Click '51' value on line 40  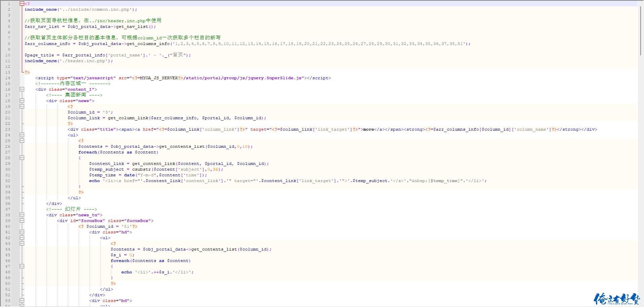point(127,226)
